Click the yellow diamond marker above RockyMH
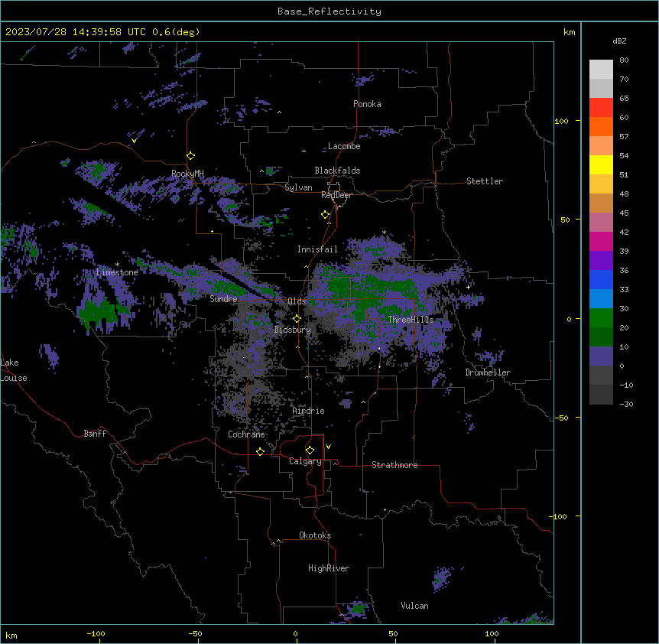This screenshot has height=644, width=659. pyautogui.click(x=190, y=156)
